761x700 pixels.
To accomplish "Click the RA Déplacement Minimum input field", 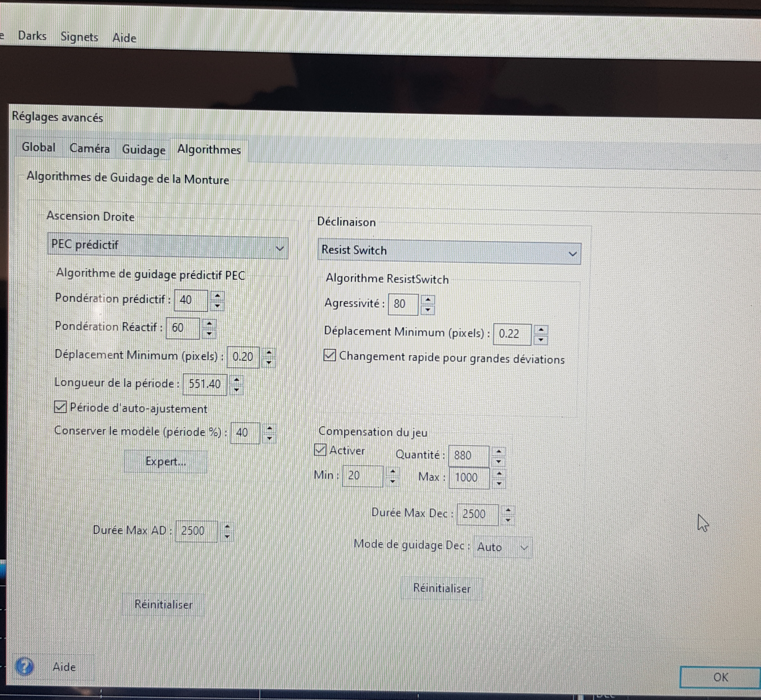I will click(243, 357).
